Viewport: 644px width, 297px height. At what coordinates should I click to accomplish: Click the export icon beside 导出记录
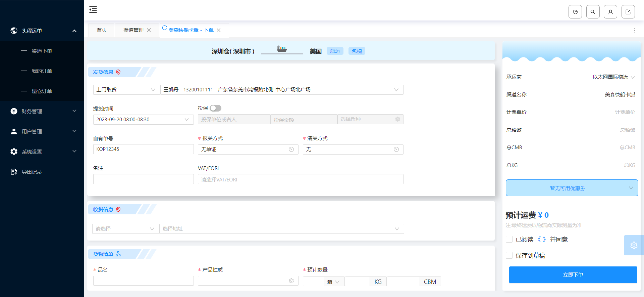(14, 172)
